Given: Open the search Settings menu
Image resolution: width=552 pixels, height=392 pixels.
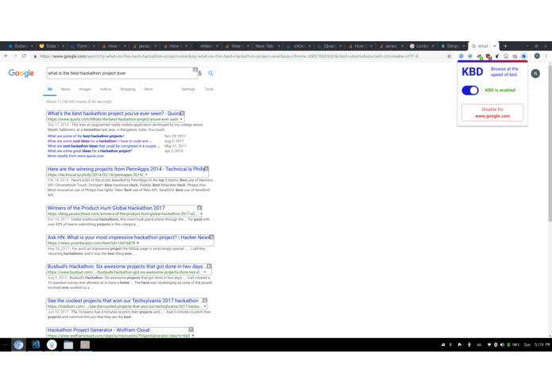Looking at the screenshot, I should (188, 90).
